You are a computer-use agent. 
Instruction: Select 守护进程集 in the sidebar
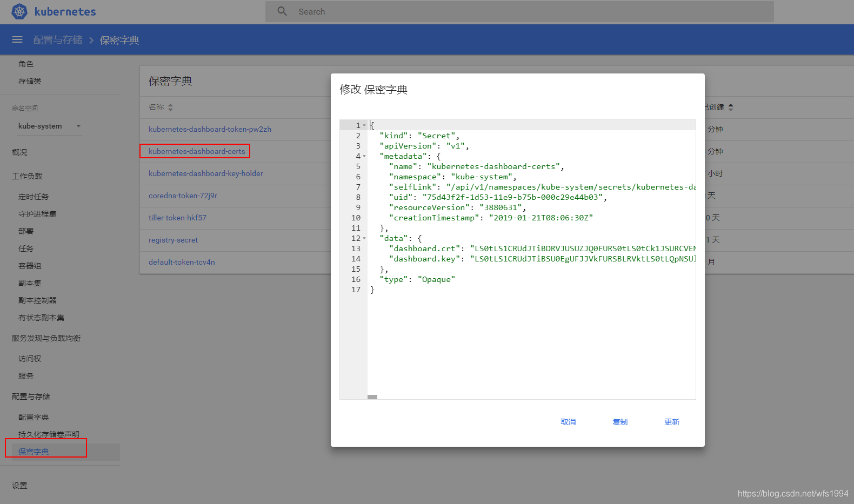37,214
